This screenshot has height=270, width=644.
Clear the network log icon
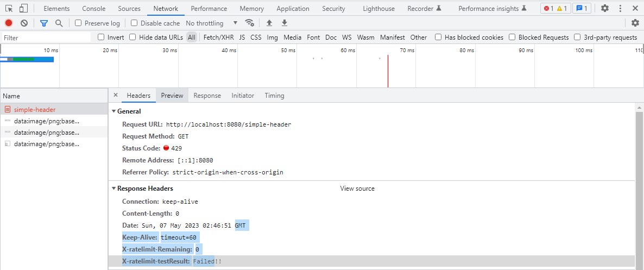(24, 23)
